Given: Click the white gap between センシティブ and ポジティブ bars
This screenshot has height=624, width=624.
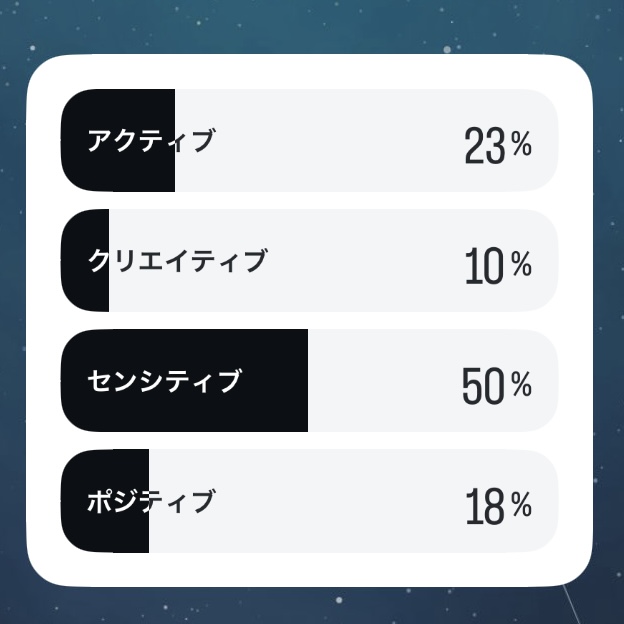Looking at the screenshot, I should tap(310, 441).
